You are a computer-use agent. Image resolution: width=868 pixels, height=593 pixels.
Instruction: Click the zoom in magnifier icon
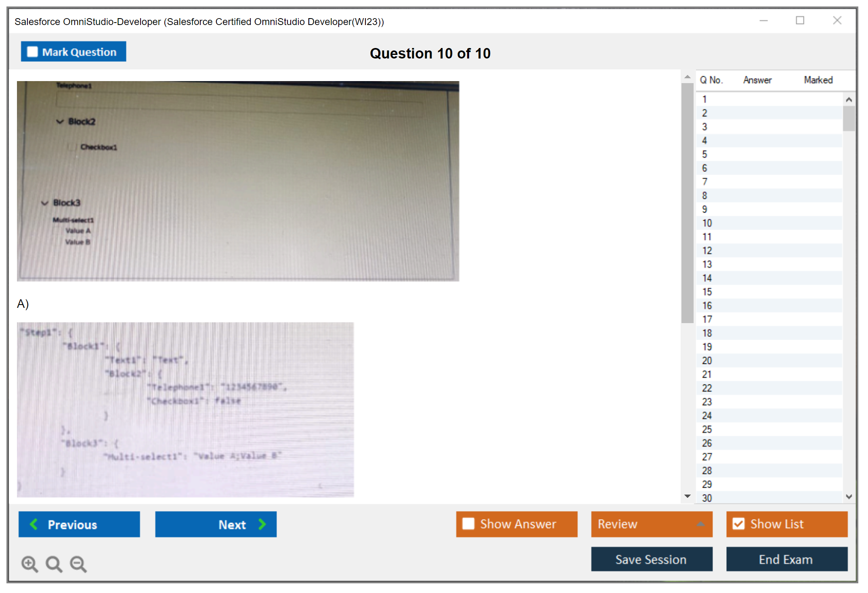coord(29,564)
